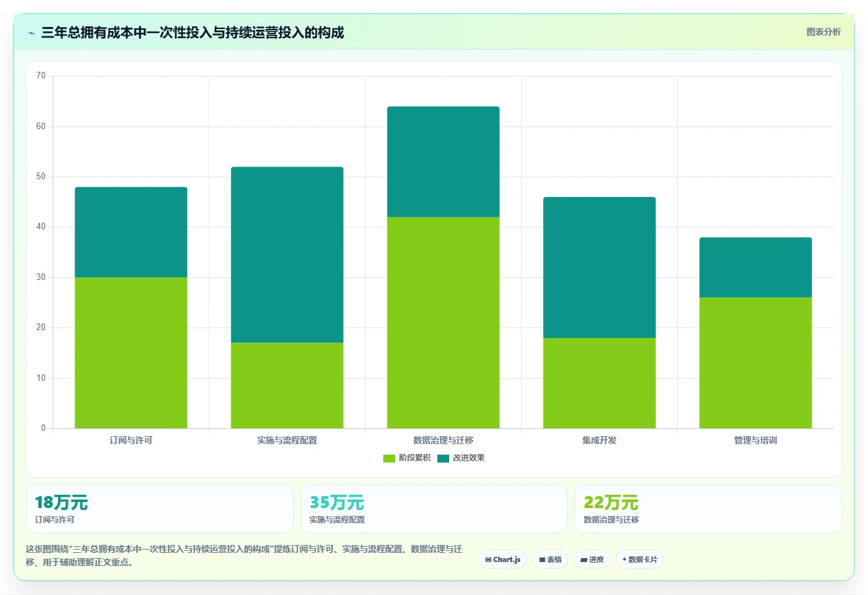Click the teal segment of the 实施与流程配置 bar
This screenshot has height=595, width=868.
(287, 254)
